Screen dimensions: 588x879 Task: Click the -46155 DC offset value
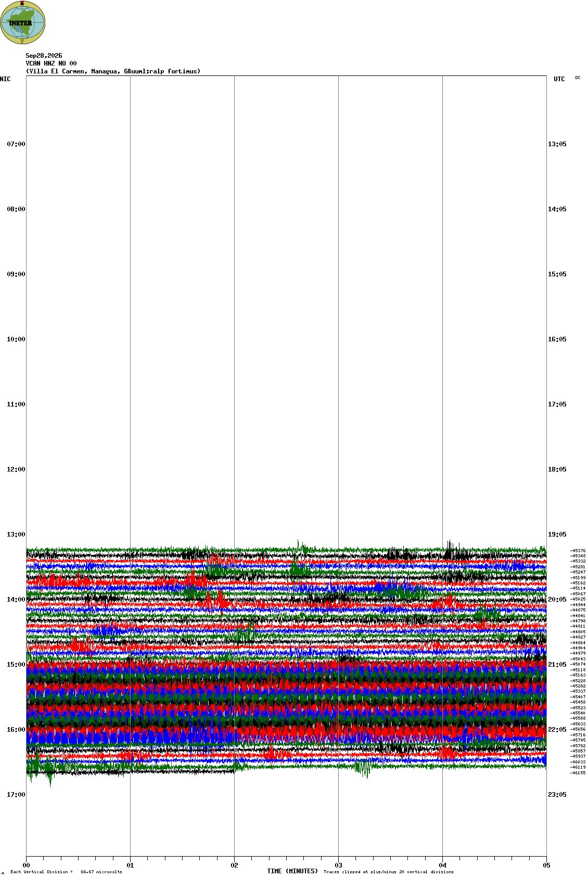[578, 773]
